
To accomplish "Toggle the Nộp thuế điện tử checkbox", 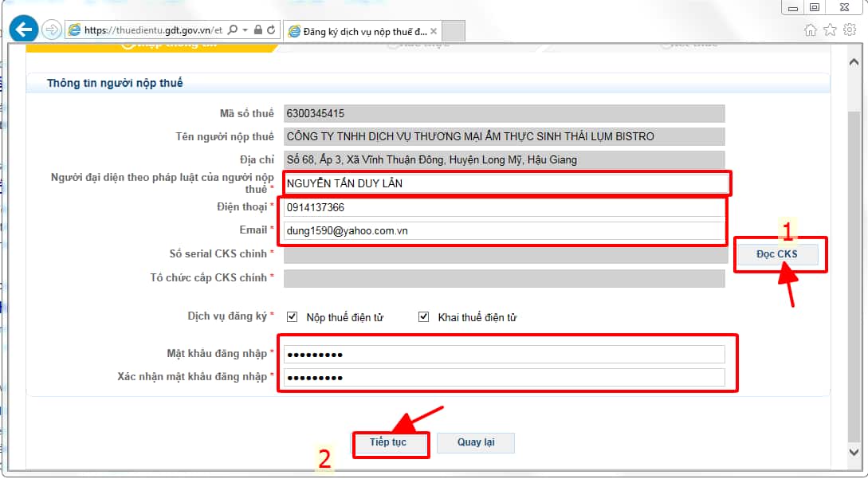I will 292,317.
